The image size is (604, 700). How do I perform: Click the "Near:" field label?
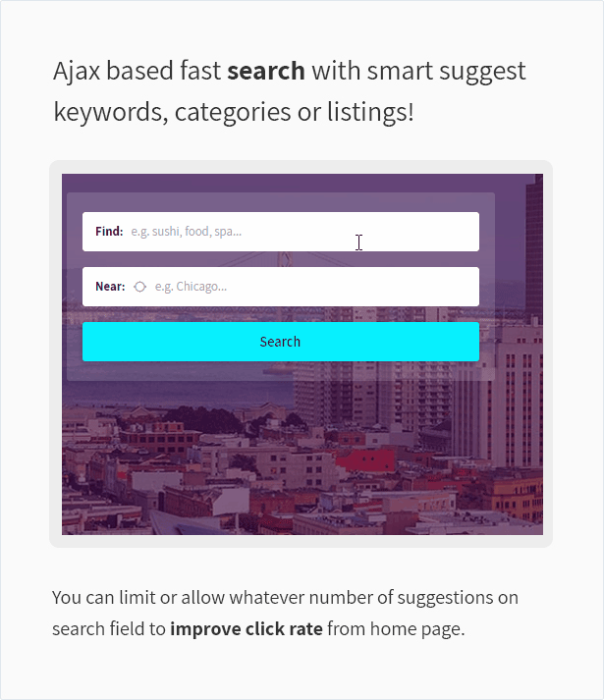coord(110,286)
